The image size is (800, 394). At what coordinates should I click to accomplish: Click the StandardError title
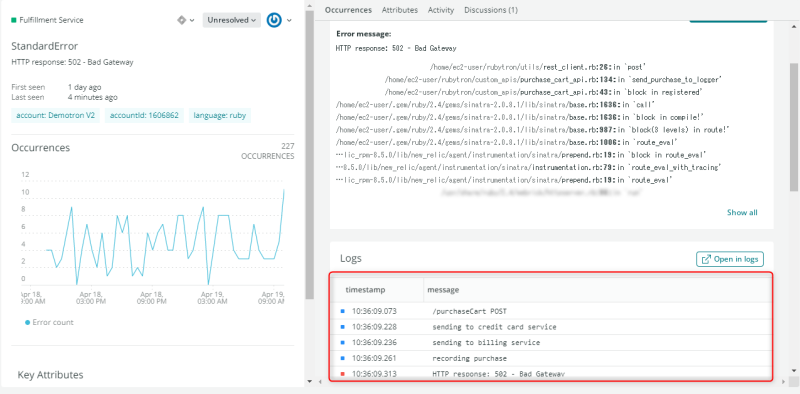44,46
